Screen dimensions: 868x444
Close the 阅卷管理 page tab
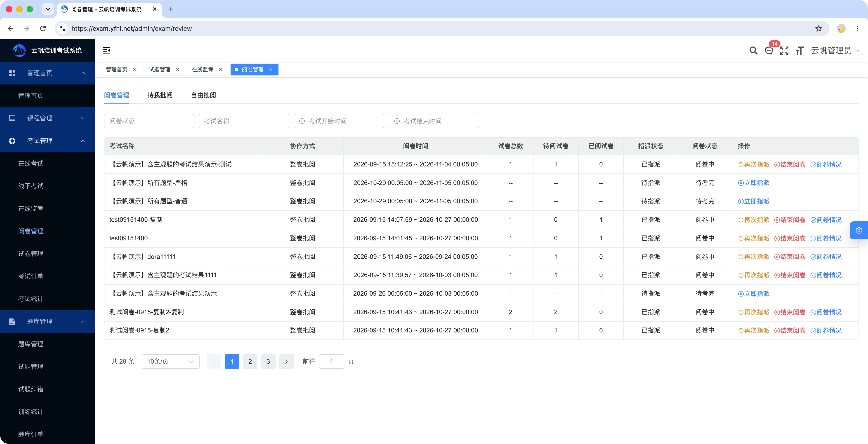(x=271, y=69)
